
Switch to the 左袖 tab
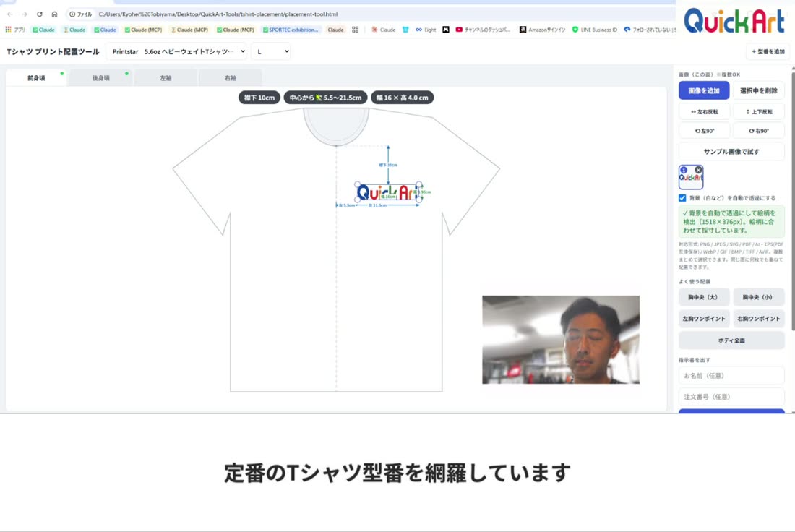click(x=166, y=77)
